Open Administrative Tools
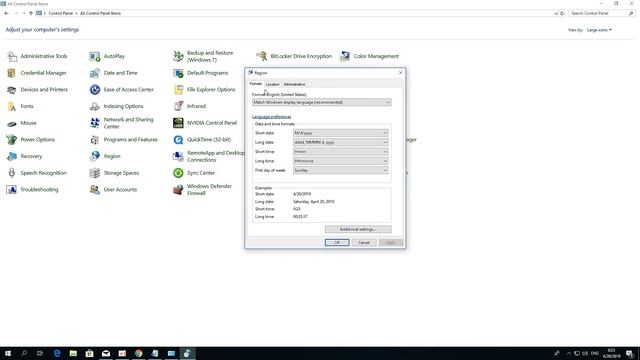This screenshot has width=640, height=360. tap(37, 56)
